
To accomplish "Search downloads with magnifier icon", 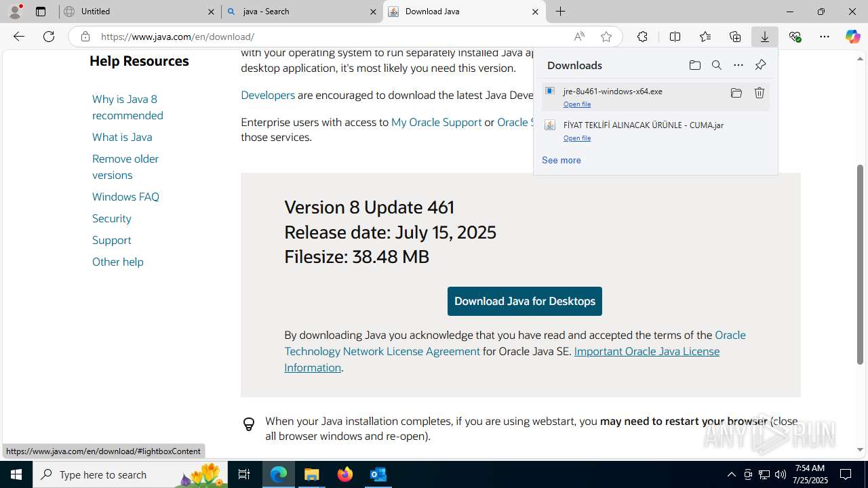I will [717, 65].
